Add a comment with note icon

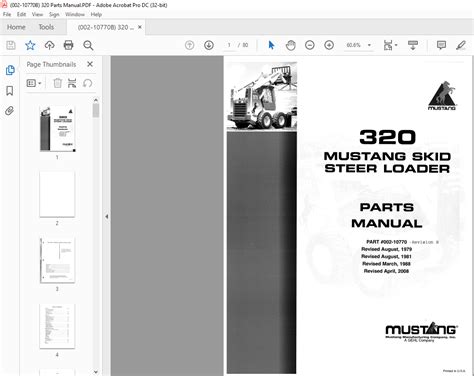[441, 45]
